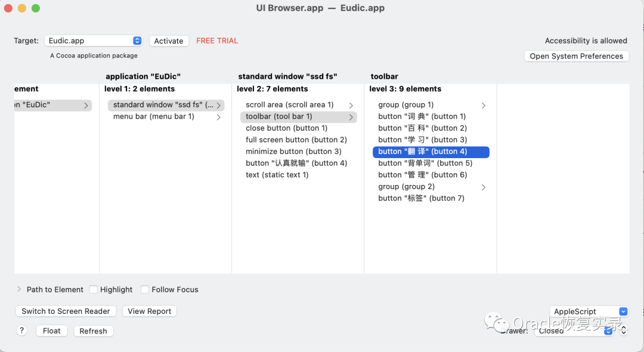Select minimize button (button 3) row
Screen dimensions: 644x352
tap(298, 152)
